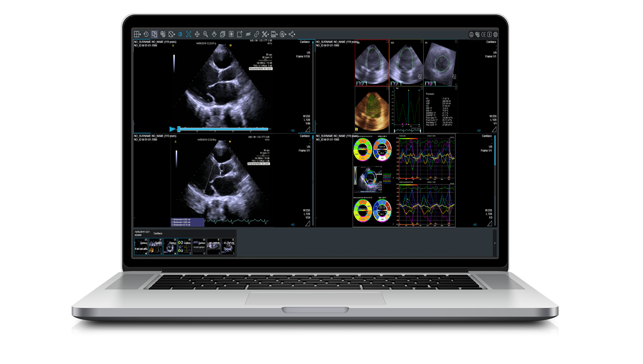Screen dimensions: 643x364
Task: Select the mouse scroll tool
Action: [x=214, y=34]
